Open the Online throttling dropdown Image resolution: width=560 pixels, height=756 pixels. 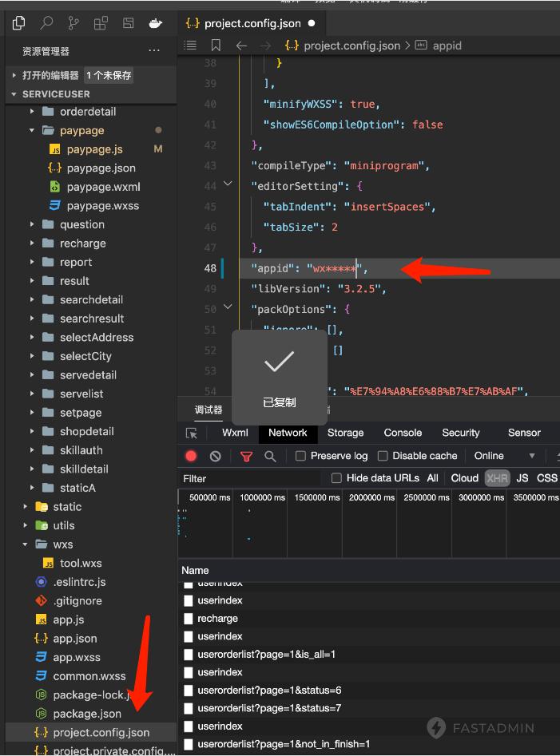pyautogui.click(x=505, y=456)
